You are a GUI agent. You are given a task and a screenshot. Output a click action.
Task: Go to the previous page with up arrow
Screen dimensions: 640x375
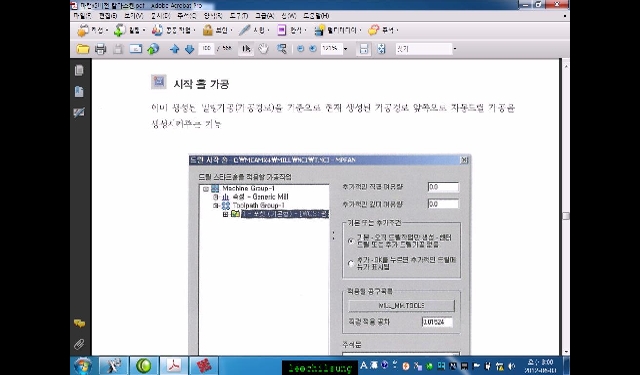(175, 49)
